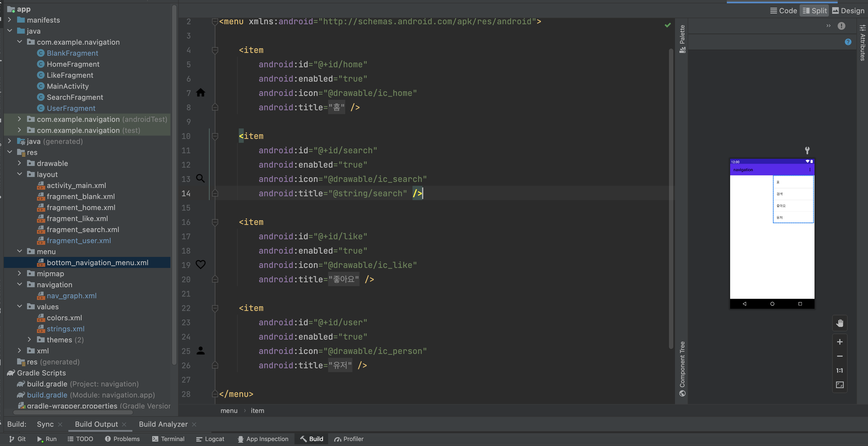Screen dimensions: 868x446
Task: Open strings.xml file in tree
Action: 65,329
